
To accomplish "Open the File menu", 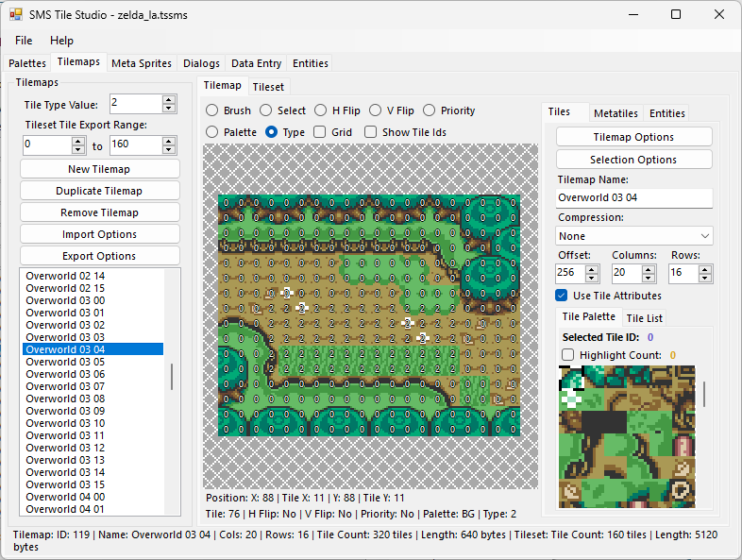I will [24, 41].
